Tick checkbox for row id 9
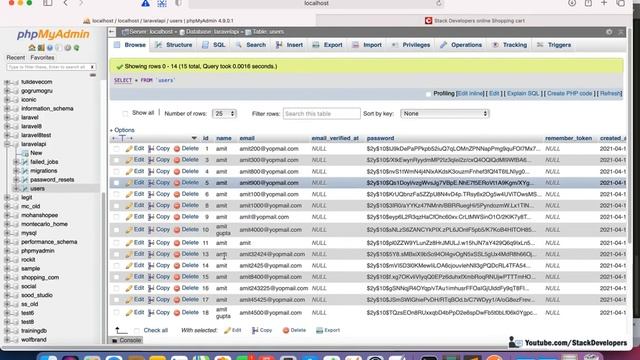Image resolution: width=640 pixels, height=360 pixels. 117,217
